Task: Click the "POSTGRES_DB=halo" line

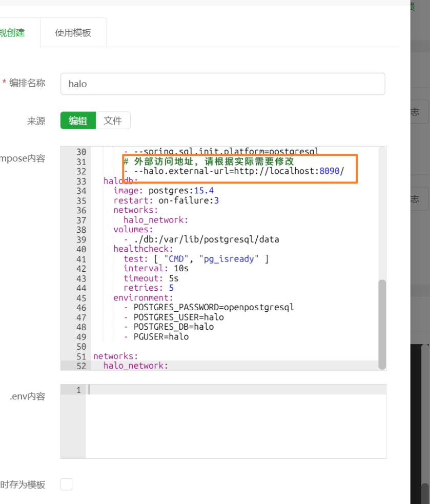Action: 174,327
